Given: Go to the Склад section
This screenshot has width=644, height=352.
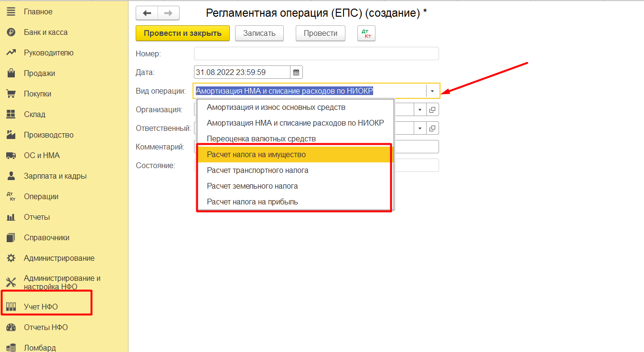Looking at the screenshot, I should click(34, 115).
